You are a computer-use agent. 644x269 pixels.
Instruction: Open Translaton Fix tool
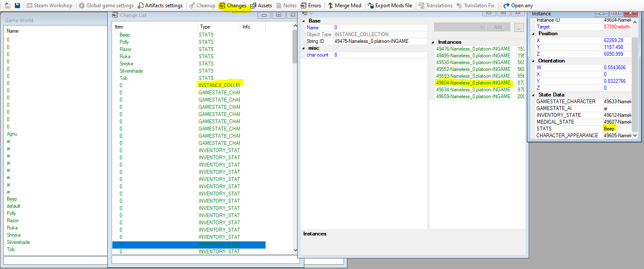click(x=475, y=6)
